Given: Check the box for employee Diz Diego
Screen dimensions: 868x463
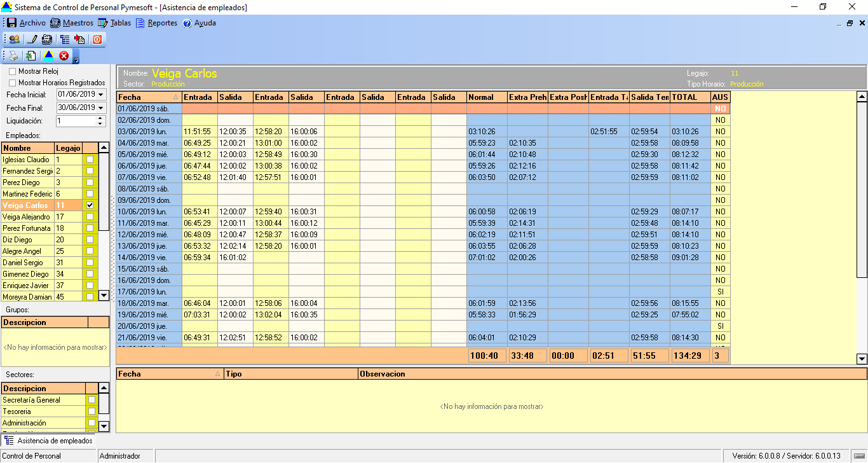Looking at the screenshot, I should pos(90,240).
